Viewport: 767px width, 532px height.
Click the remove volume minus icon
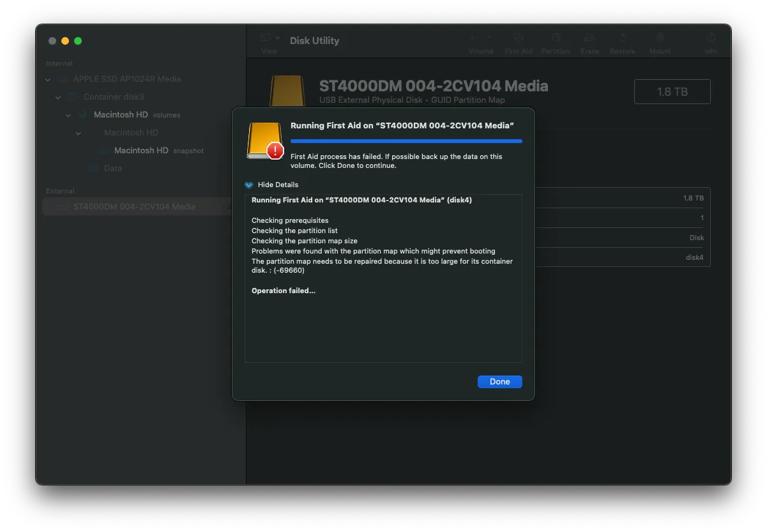click(x=490, y=38)
